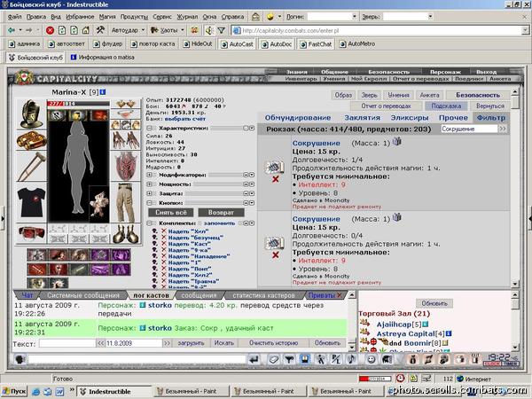Click the Home icon in toolbar
The width and height of the screenshot is (532, 399).
click(86, 30)
